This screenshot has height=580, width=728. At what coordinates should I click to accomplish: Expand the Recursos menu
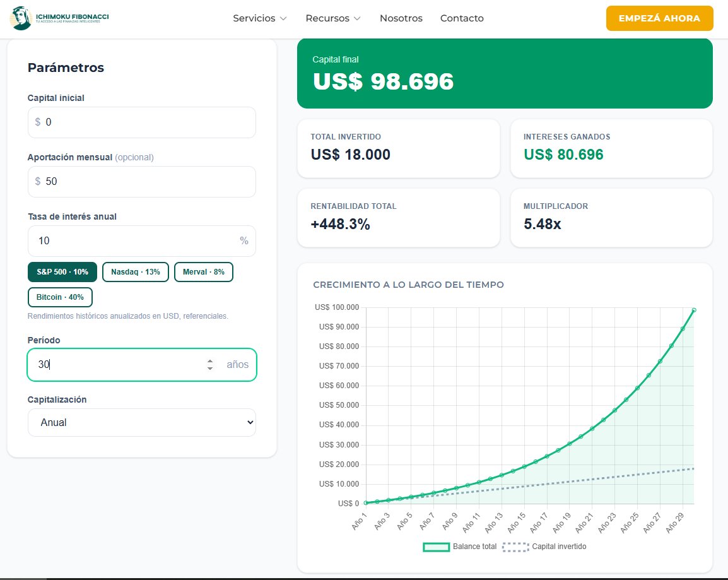333,18
